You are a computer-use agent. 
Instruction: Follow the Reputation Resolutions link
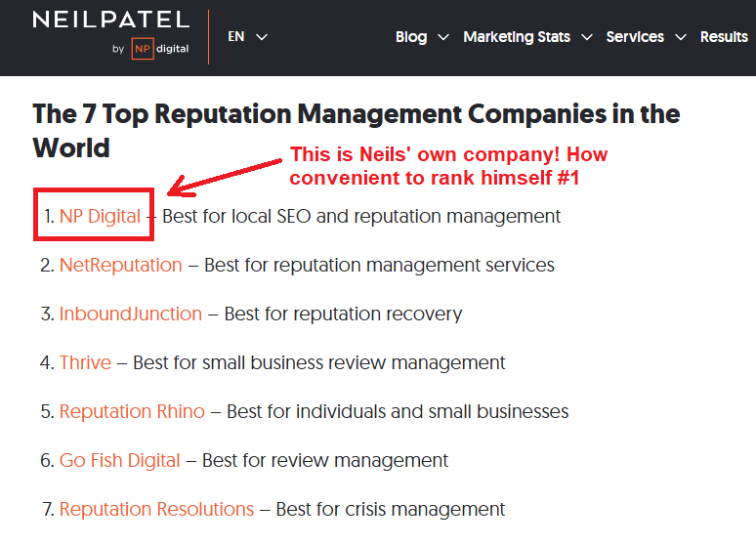(156, 509)
